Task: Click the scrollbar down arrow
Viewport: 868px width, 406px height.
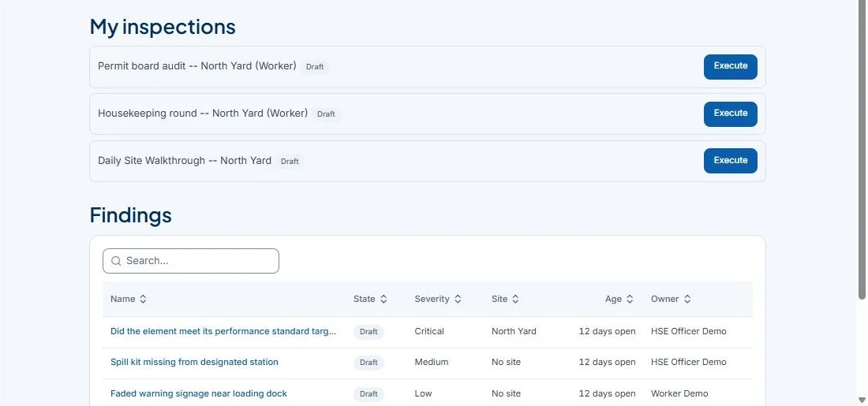Action: [x=862, y=400]
